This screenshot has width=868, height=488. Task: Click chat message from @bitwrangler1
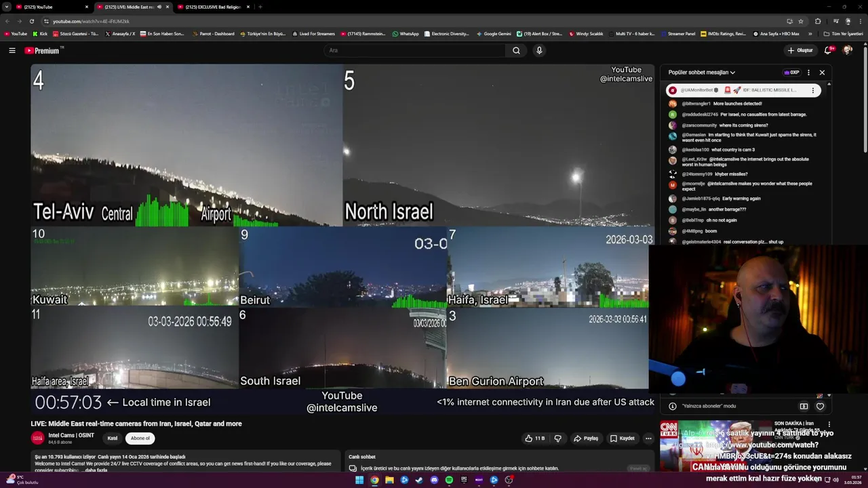click(722, 104)
